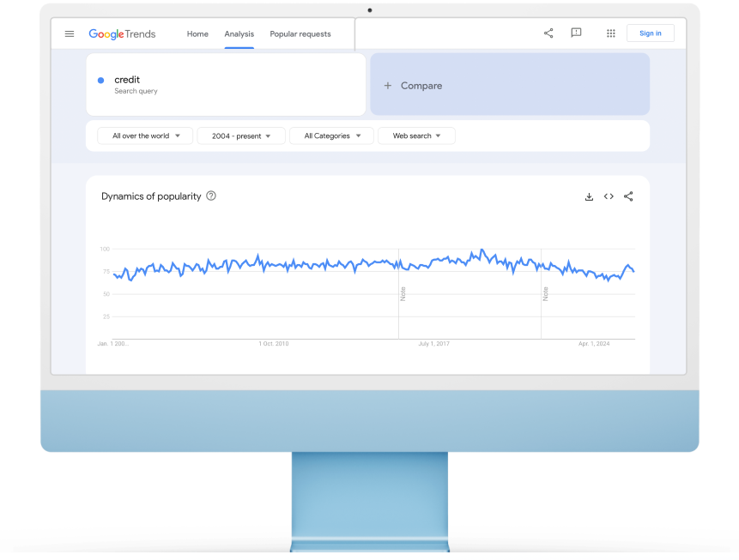Select the Analysis tab
Image resolution: width=739 pixels, height=560 pixels.
[x=239, y=34]
